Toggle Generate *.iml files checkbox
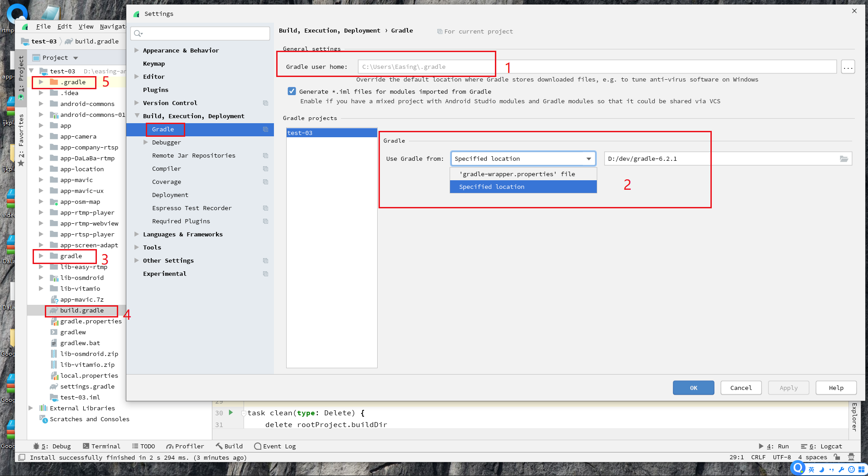The height and width of the screenshot is (476, 868). [x=292, y=91]
